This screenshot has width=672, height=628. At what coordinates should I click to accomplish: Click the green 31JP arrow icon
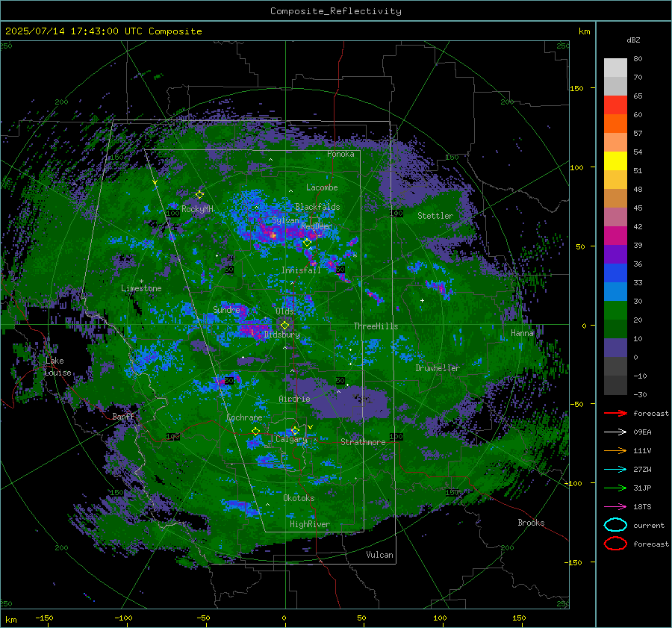point(615,488)
